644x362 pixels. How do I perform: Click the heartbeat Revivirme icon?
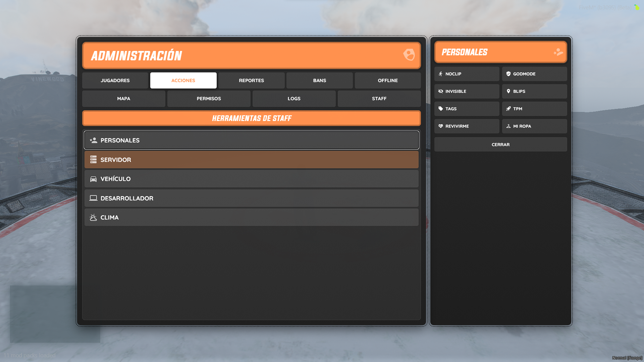pyautogui.click(x=441, y=126)
